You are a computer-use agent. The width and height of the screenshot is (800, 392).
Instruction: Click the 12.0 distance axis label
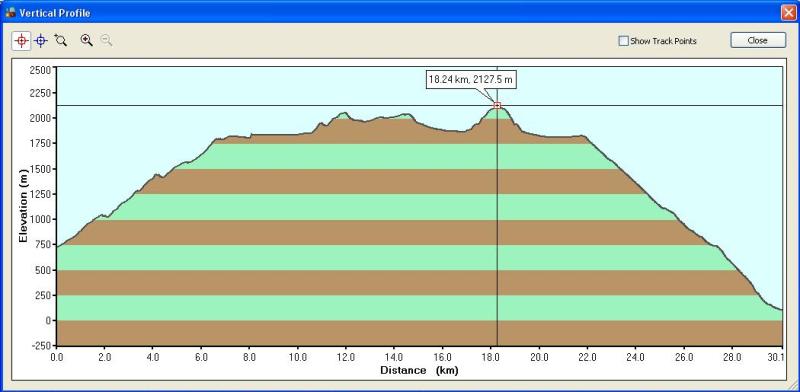(346, 358)
